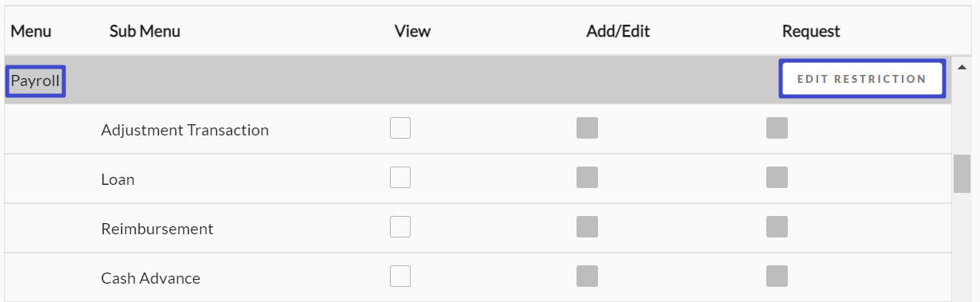Viewport: 980px width, 302px height.
Task: Click the Request column header
Action: pos(811,31)
